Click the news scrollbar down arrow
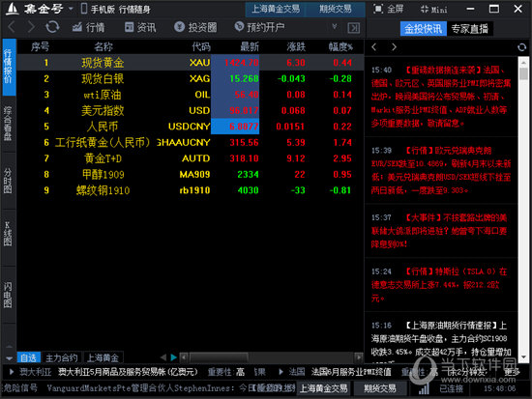 click(x=523, y=357)
